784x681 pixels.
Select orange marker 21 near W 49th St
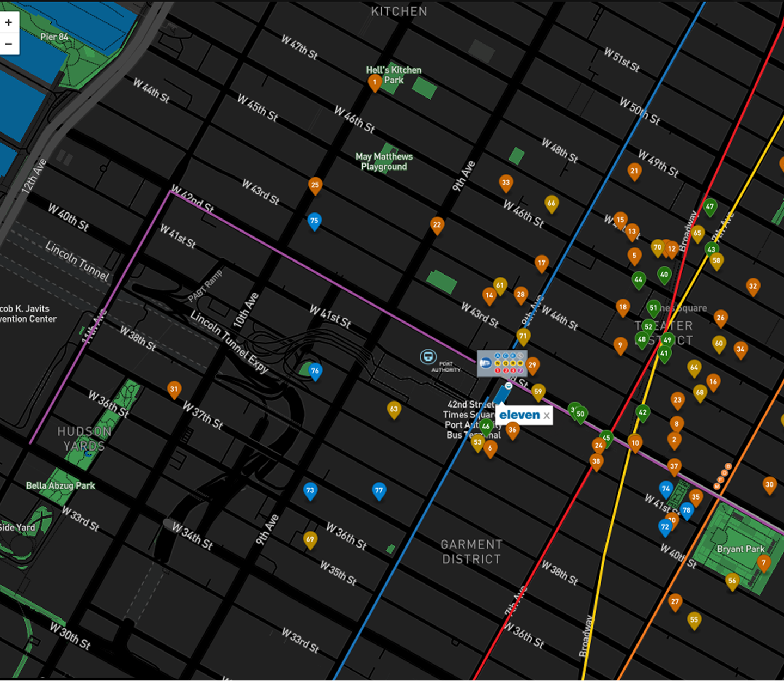pyautogui.click(x=634, y=171)
